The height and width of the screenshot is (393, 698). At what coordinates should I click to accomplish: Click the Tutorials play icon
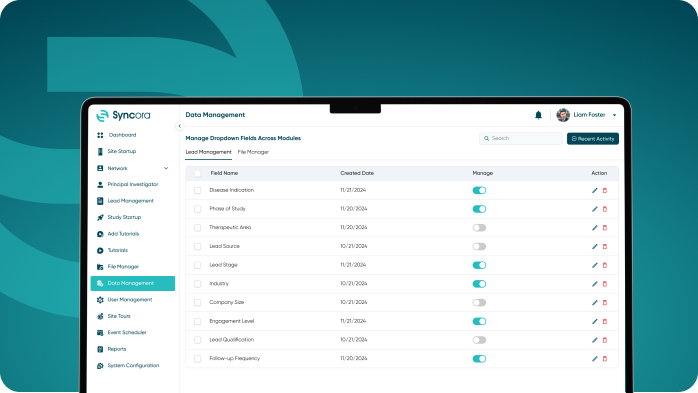pos(100,250)
